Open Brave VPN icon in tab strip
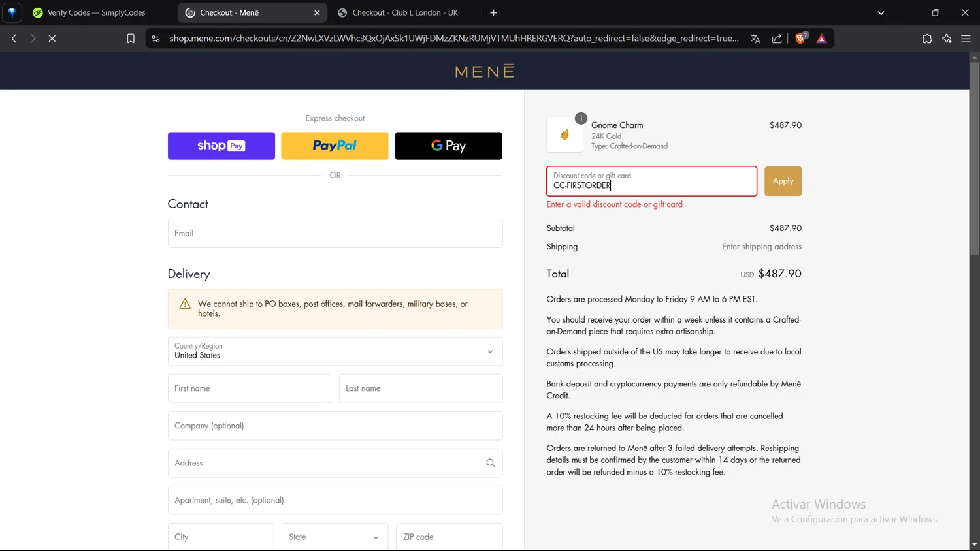Viewport: 980px width, 551px height. coord(12,12)
